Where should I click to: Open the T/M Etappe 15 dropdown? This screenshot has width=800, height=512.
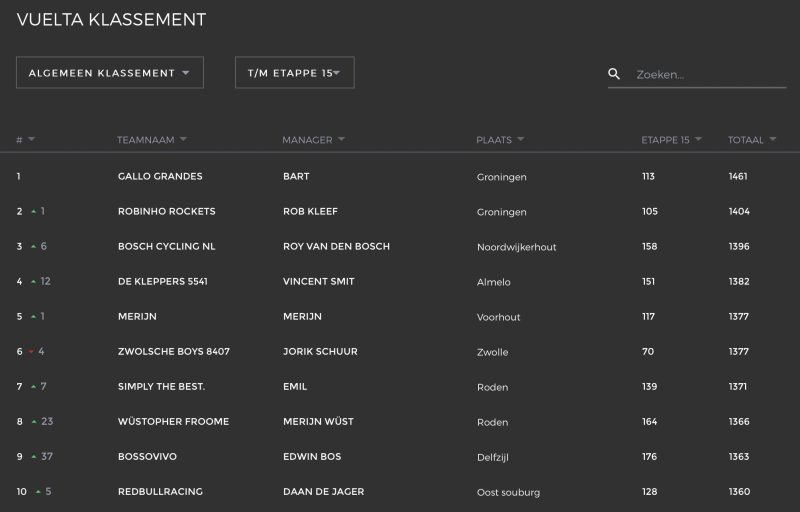pyautogui.click(x=294, y=72)
